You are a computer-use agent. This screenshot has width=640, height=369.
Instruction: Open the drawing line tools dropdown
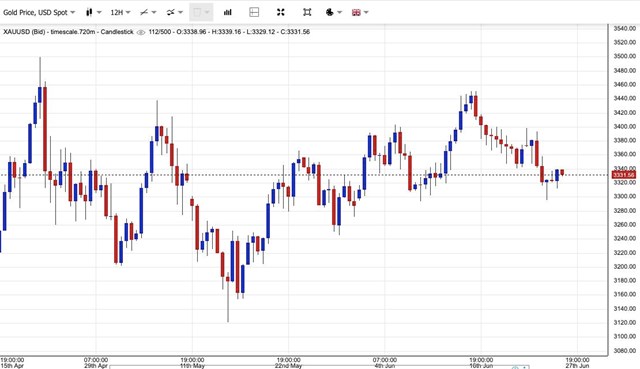[148, 13]
